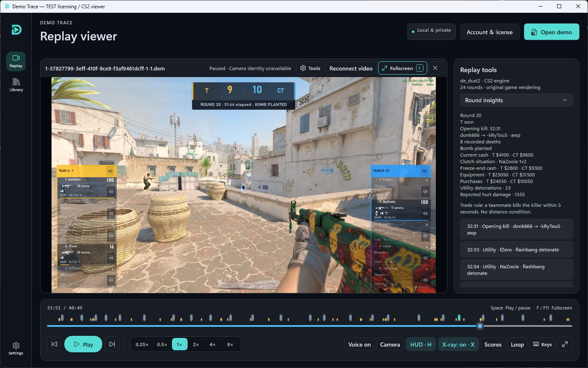Set playback speed to 8×

[x=230, y=345]
